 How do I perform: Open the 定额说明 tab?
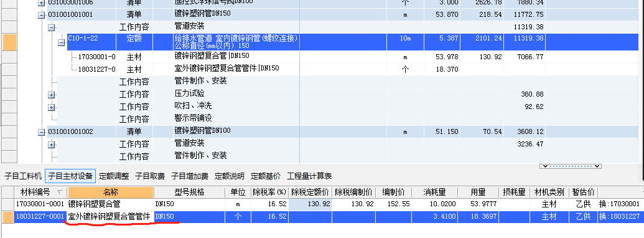(230, 176)
